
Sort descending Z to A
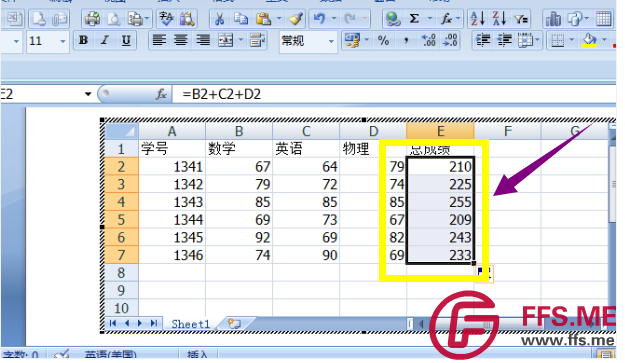pyautogui.click(x=499, y=18)
